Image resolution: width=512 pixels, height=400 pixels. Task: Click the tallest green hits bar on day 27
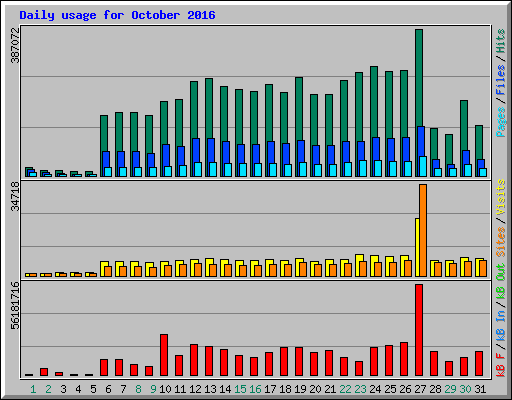click(419, 77)
